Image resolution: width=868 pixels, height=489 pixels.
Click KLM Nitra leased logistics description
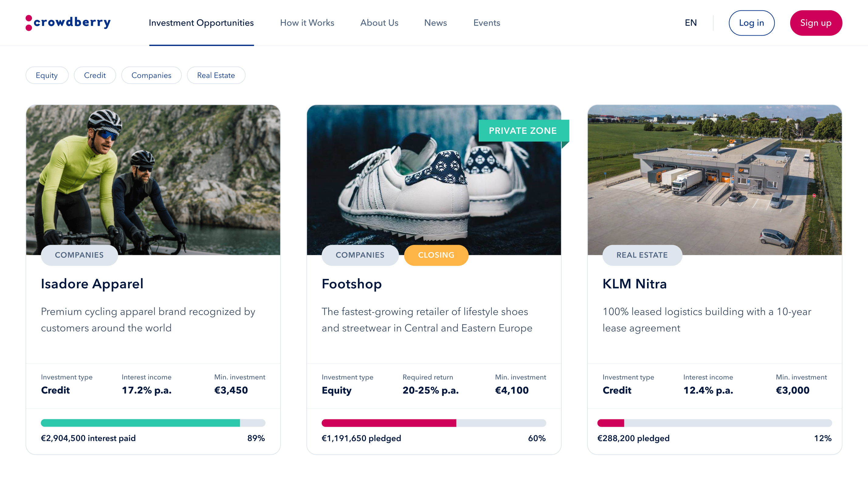point(707,319)
